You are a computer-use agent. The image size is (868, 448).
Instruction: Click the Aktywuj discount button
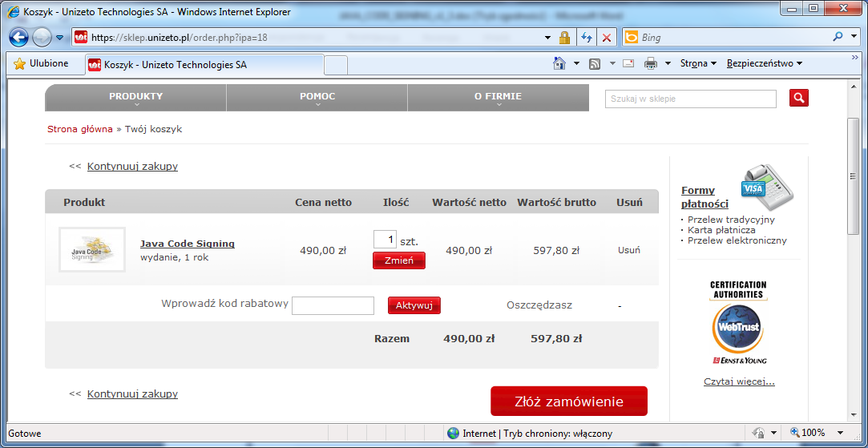click(414, 305)
